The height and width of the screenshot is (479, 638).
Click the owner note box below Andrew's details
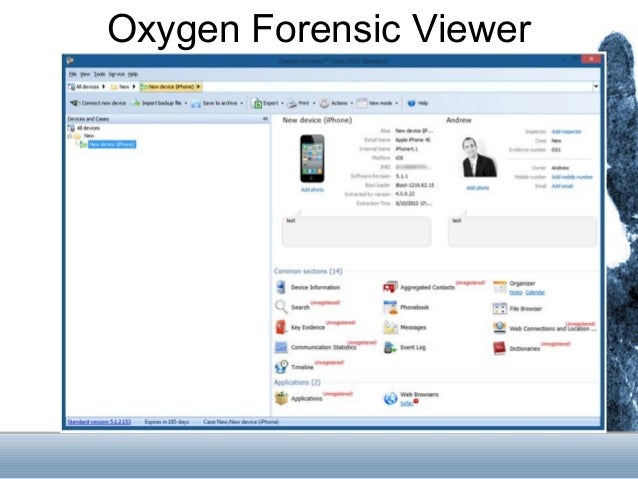pos(522,232)
